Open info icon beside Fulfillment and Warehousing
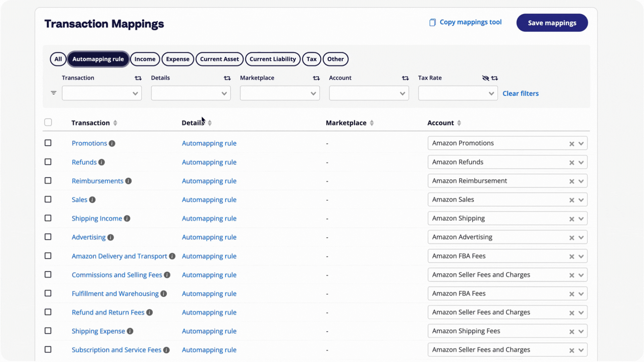Screen dimensions: 644x362 (164, 294)
